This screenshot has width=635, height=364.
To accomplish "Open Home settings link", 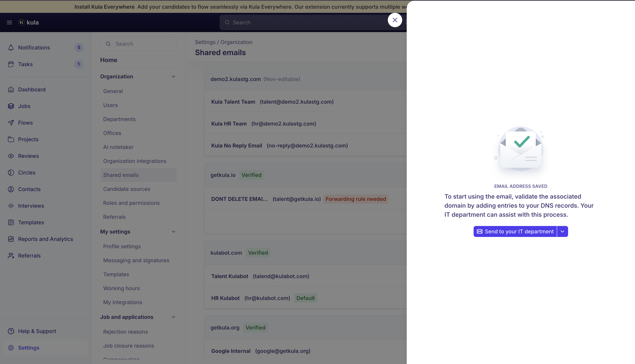I will click(109, 60).
